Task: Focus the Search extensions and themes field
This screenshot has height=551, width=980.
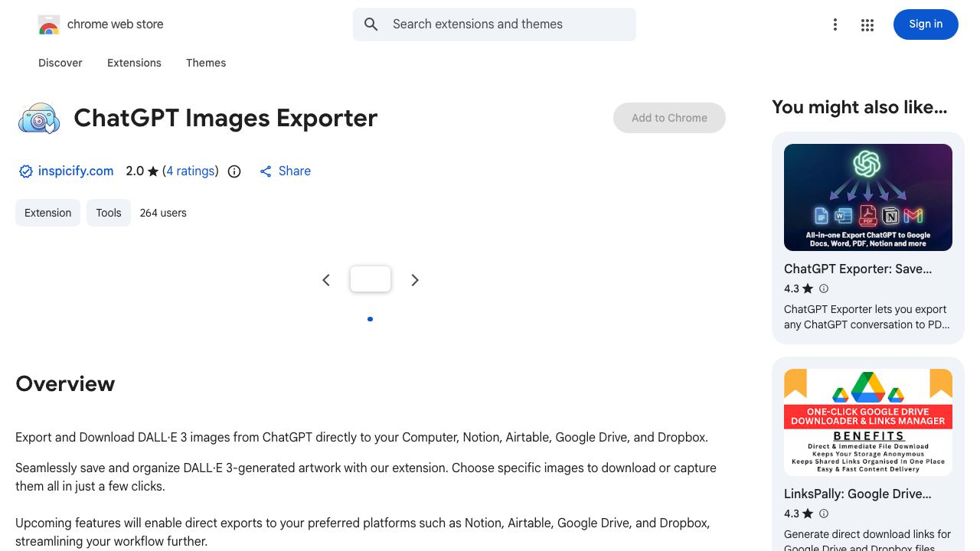Action: (495, 24)
